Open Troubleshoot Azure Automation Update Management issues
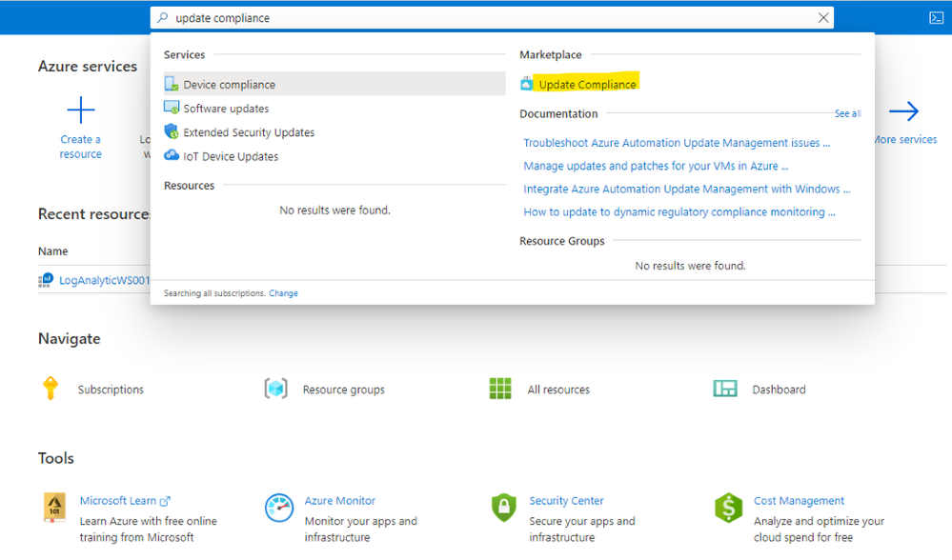 pyautogui.click(x=677, y=143)
